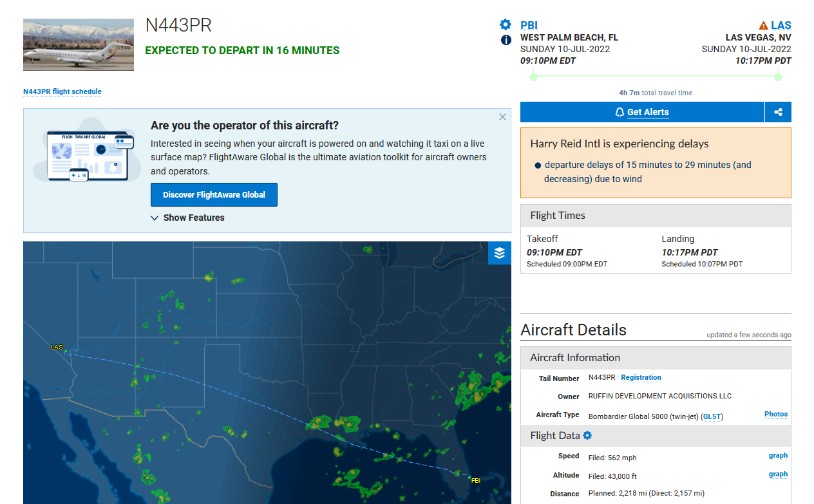The width and height of the screenshot is (814, 504).
Task: Open the Speed graph link
Action: [778, 455]
